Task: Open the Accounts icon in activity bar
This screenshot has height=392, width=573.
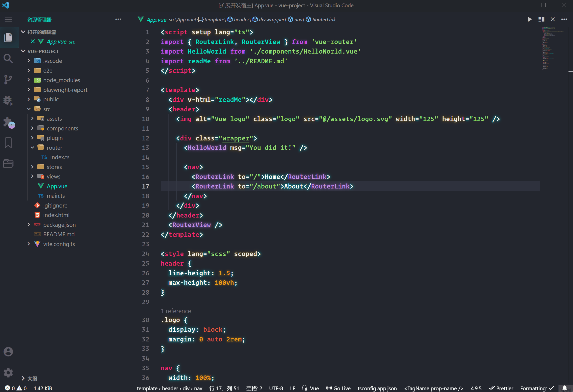Action: [x=8, y=352]
